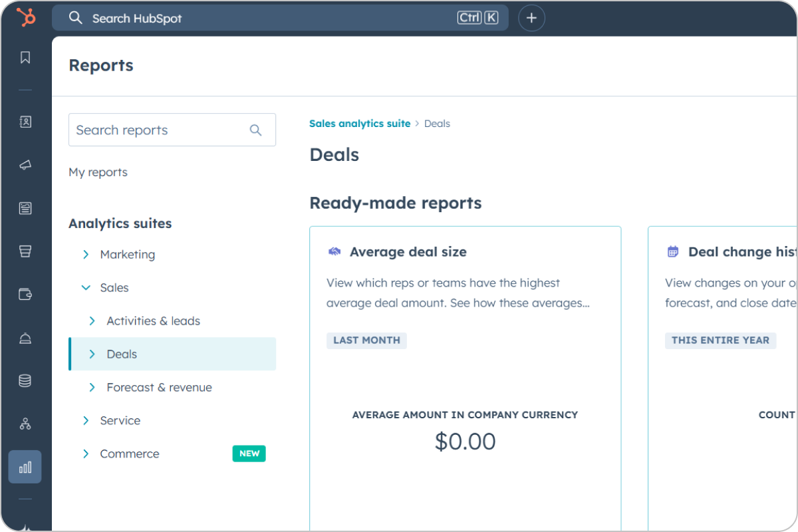Click the $0.00 average amount value

(x=465, y=442)
